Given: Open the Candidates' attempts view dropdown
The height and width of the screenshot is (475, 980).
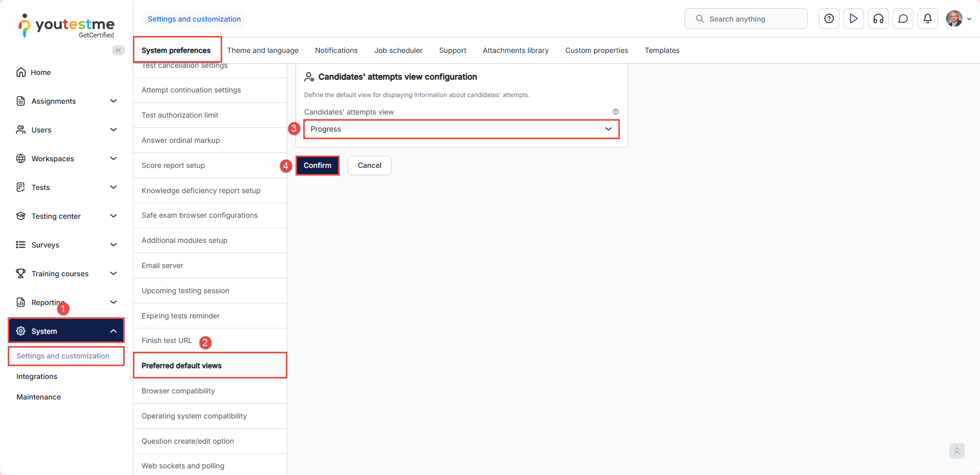Looking at the screenshot, I should (x=461, y=129).
